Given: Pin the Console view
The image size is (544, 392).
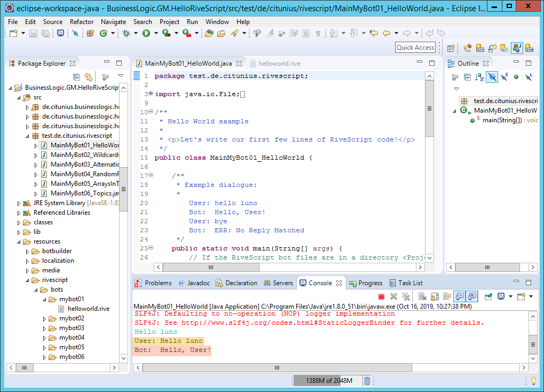Looking at the screenshot, I should (488, 296).
